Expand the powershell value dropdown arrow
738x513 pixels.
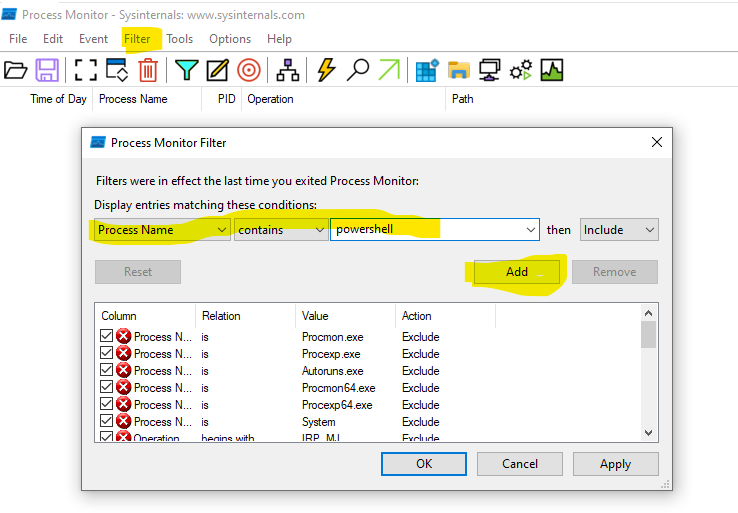tap(530, 230)
